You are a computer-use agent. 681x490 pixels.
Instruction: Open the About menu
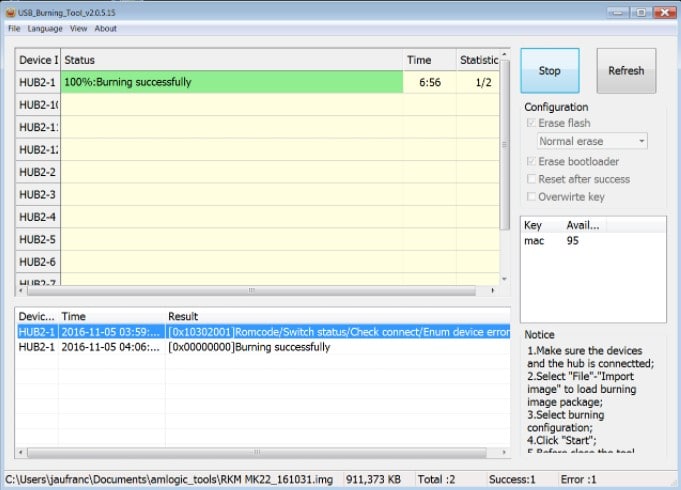[x=106, y=29]
